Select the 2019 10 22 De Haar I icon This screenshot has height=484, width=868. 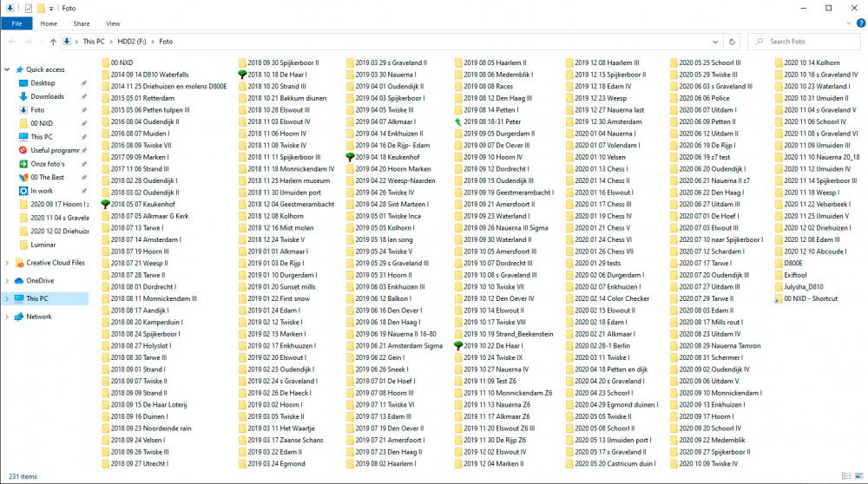click(x=457, y=346)
